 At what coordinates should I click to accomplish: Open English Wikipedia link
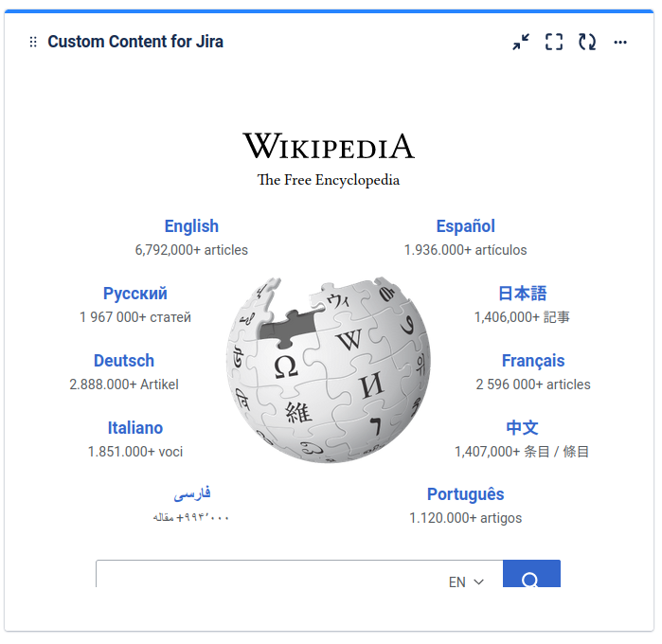click(x=191, y=226)
